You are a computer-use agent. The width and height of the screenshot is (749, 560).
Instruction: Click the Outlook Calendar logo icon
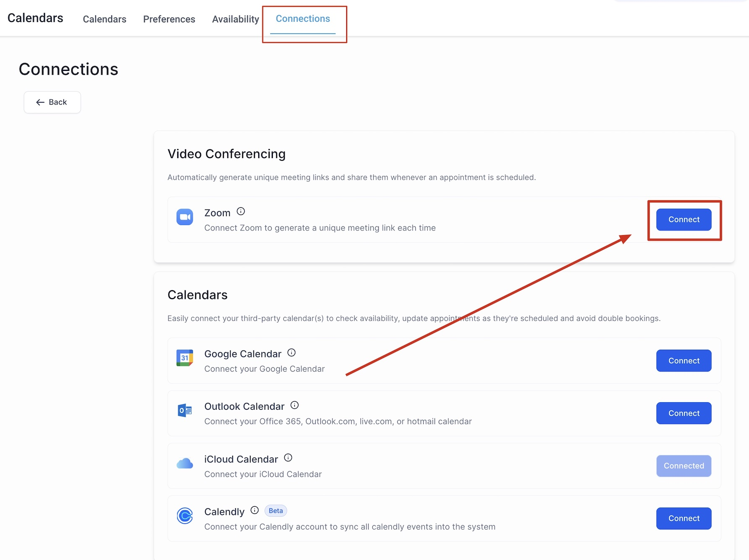185,410
